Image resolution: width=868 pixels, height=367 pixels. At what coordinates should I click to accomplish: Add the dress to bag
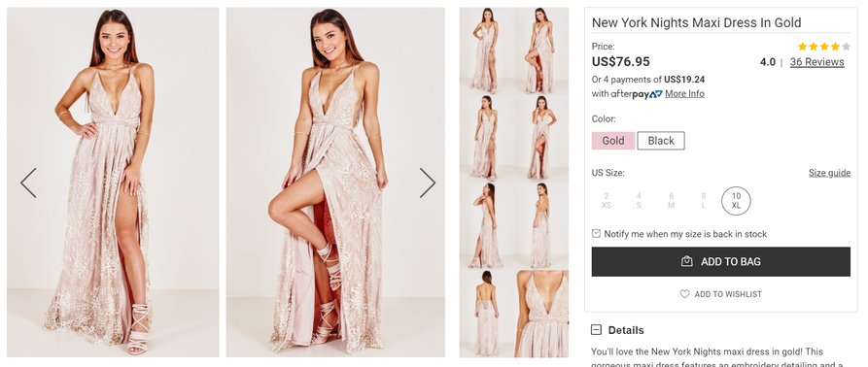tap(721, 261)
